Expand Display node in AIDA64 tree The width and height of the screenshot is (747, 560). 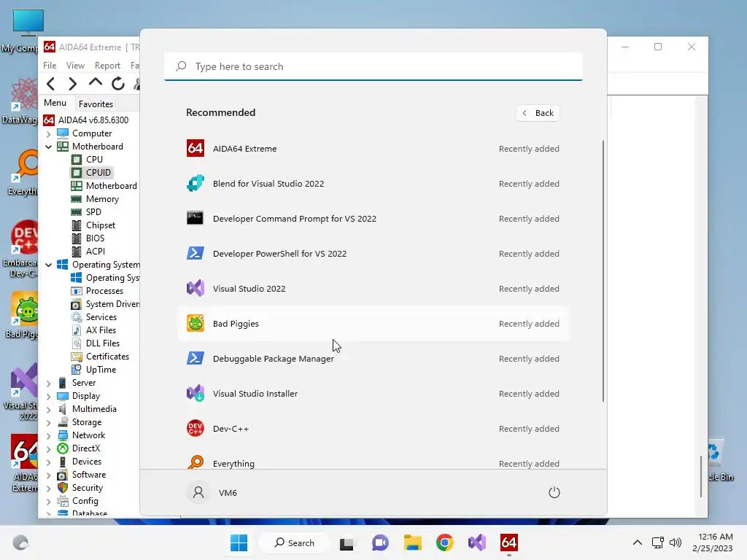tap(49, 396)
